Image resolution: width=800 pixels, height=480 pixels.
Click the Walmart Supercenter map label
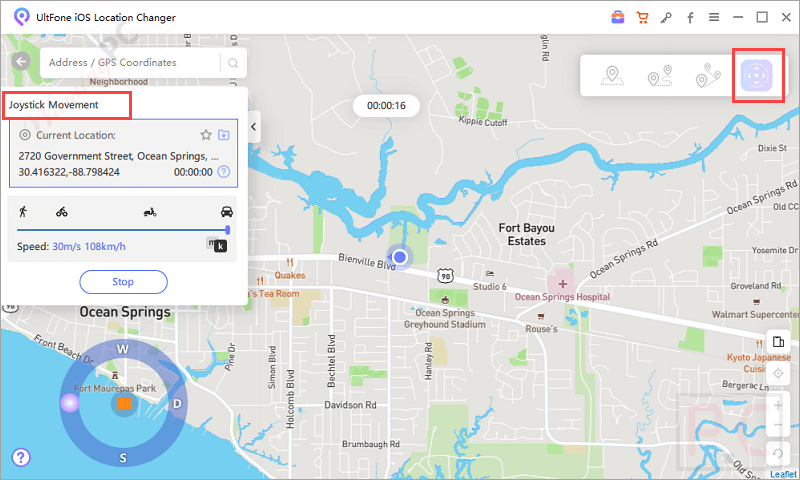click(x=755, y=314)
